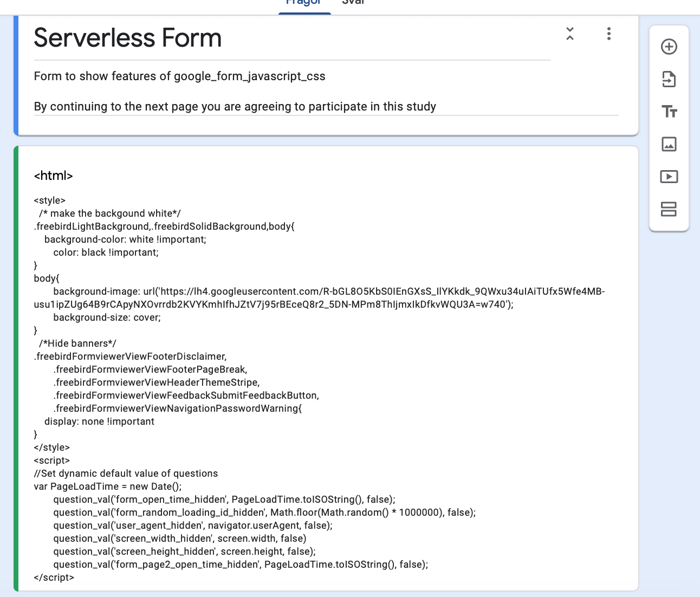Viewport: 700px width, 597px height.
Task: Click the 'form_random_loading_id_hidden' line
Action: tap(264, 512)
